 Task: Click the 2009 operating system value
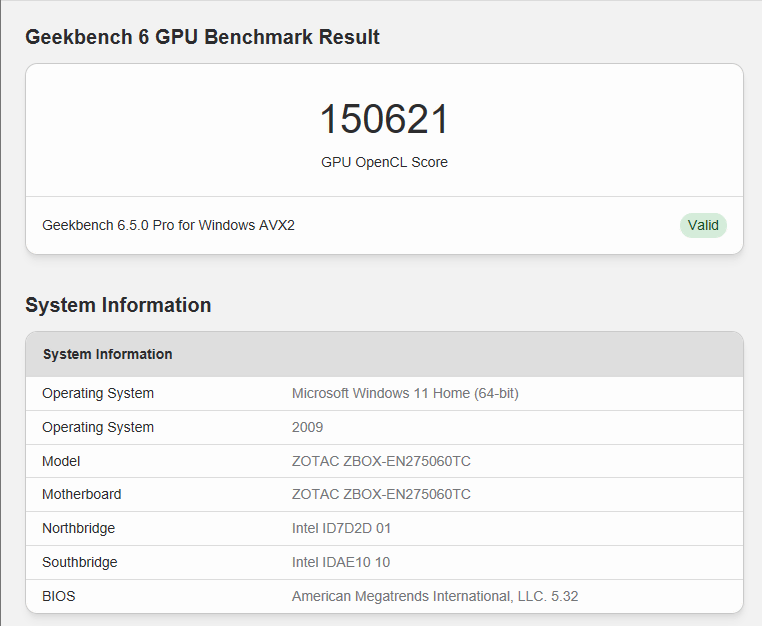[x=307, y=427]
